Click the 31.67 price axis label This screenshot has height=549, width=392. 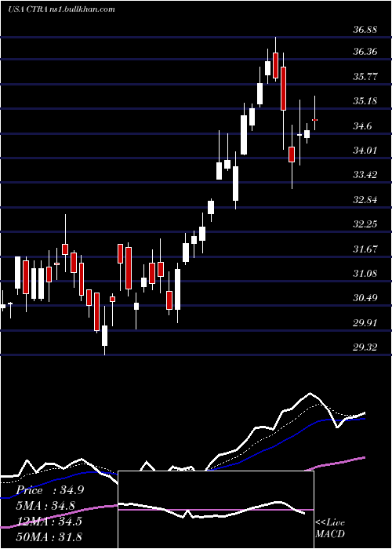(x=365, y=249)
